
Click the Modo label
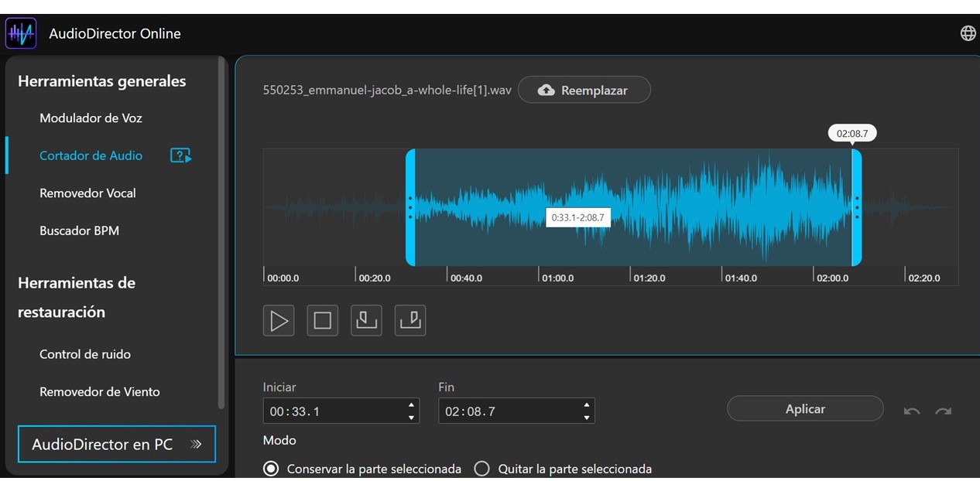[x=279, y=440]
